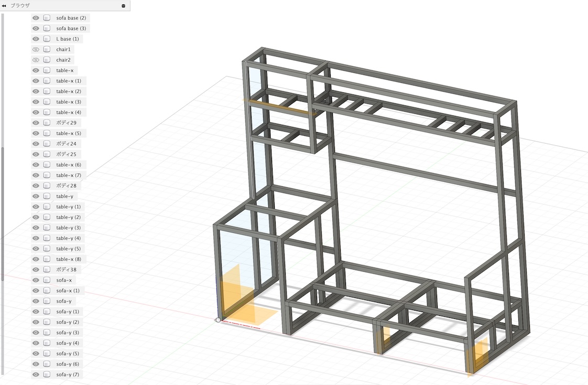This screenshot has width=588, height=385.
Task: Click body icon of ボディ24
Action: tap(47, 144)
